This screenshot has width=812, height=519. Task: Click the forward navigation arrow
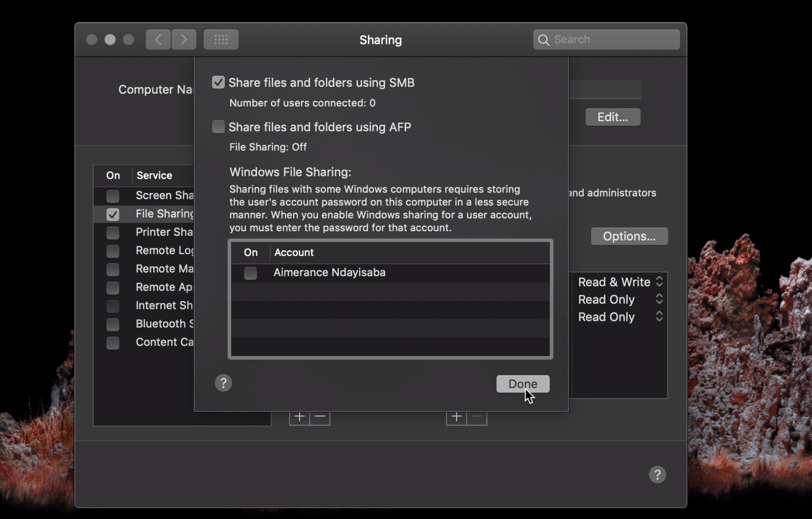point(184,40)
